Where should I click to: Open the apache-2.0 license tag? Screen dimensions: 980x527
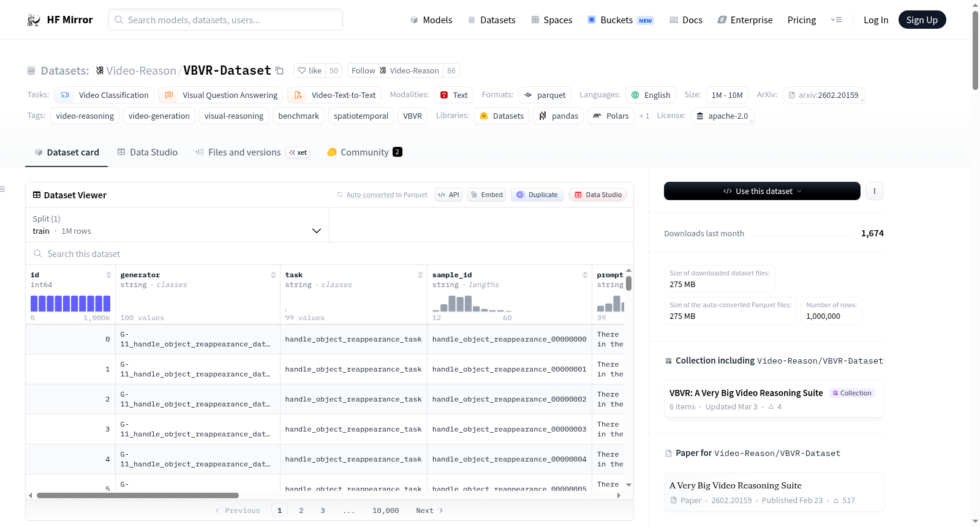(x=722, y=116)
